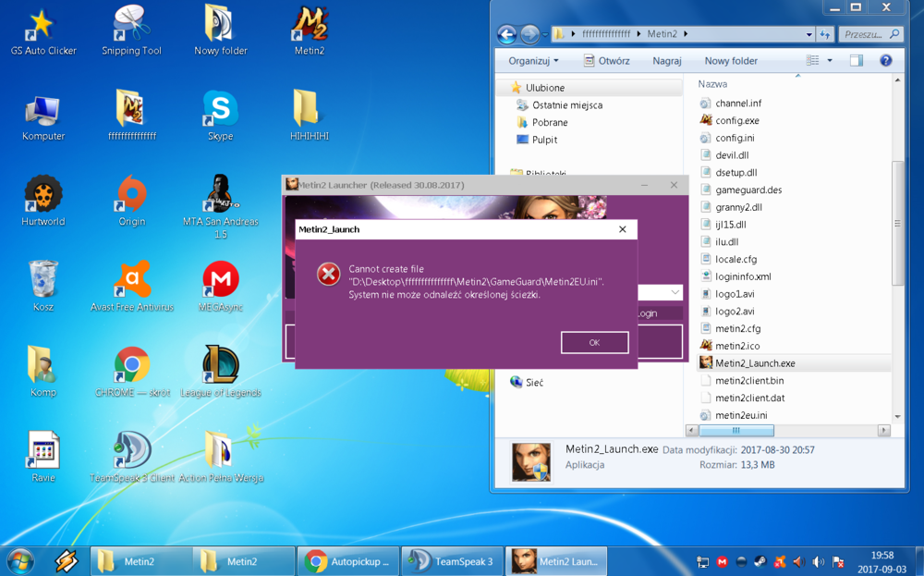
Task: Open TeamSpeak 3 Client desktop shortcut
Action: [x=132, y=458]
